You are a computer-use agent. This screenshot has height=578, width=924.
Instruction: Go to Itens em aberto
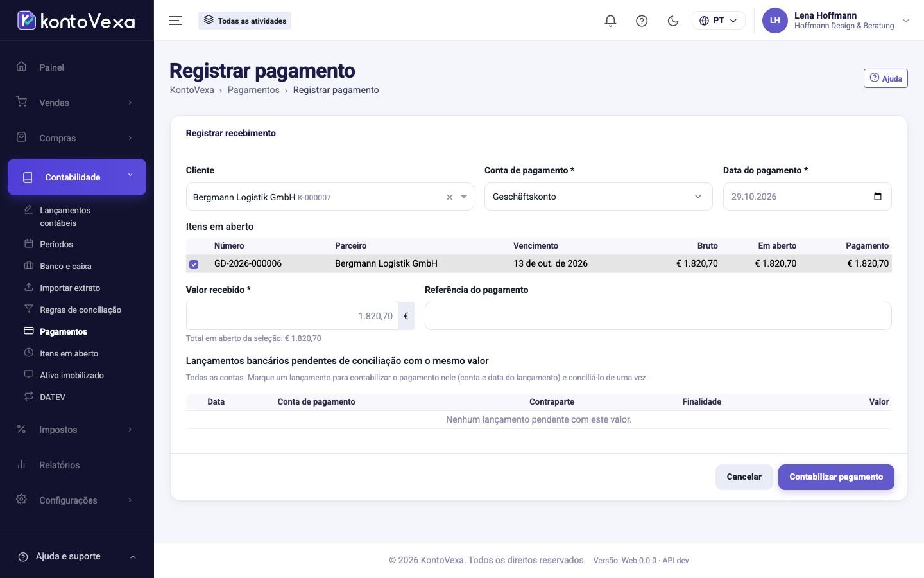coord(69,353)
